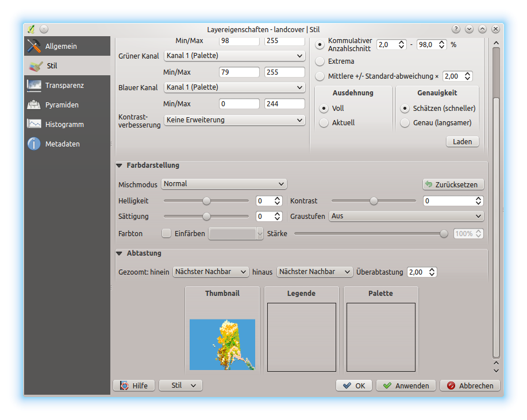Open the Allgemein settings icon
527x420 pixels.
[34, 46]
